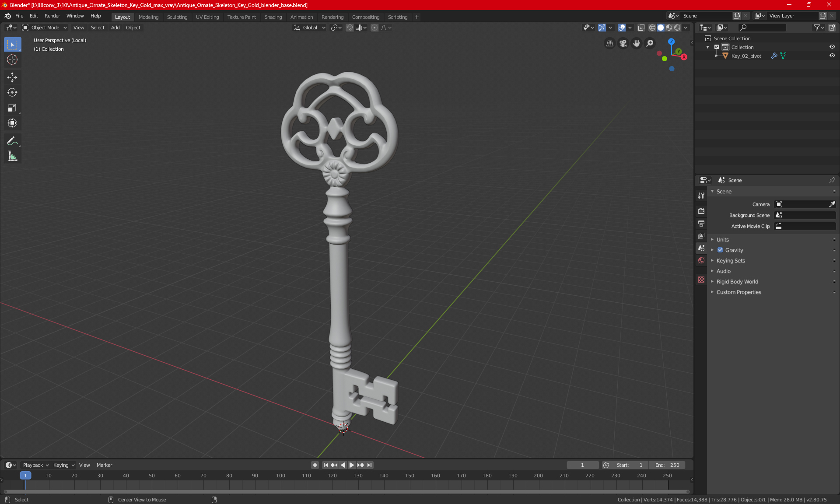Click the zoom view magnifier icon
Viewport: 840px width, 504px height.
650,43
